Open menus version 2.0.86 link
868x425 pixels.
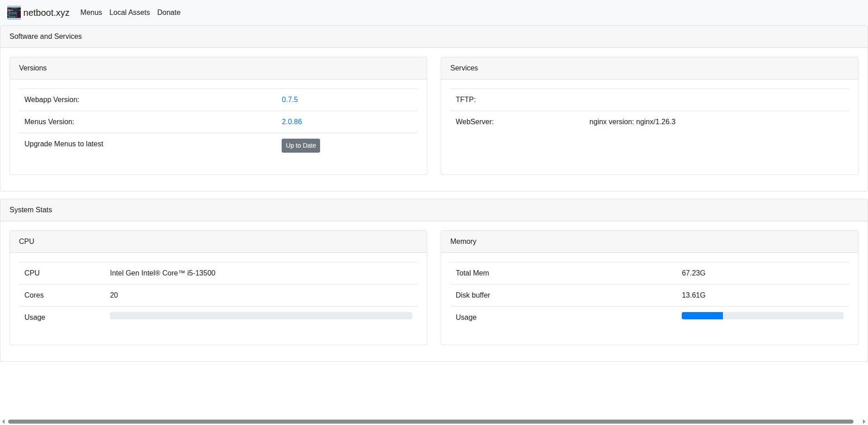click(292, 122)
